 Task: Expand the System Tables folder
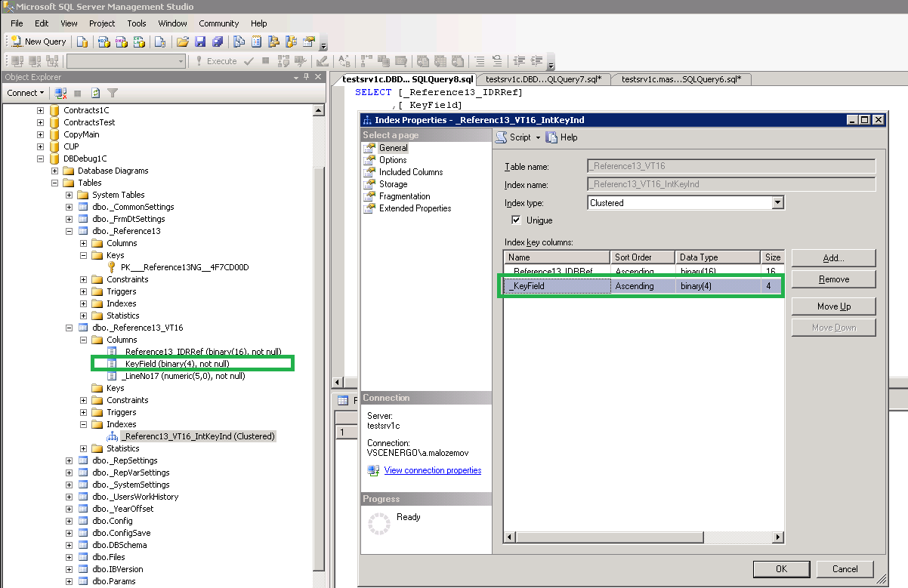point(69,195)
